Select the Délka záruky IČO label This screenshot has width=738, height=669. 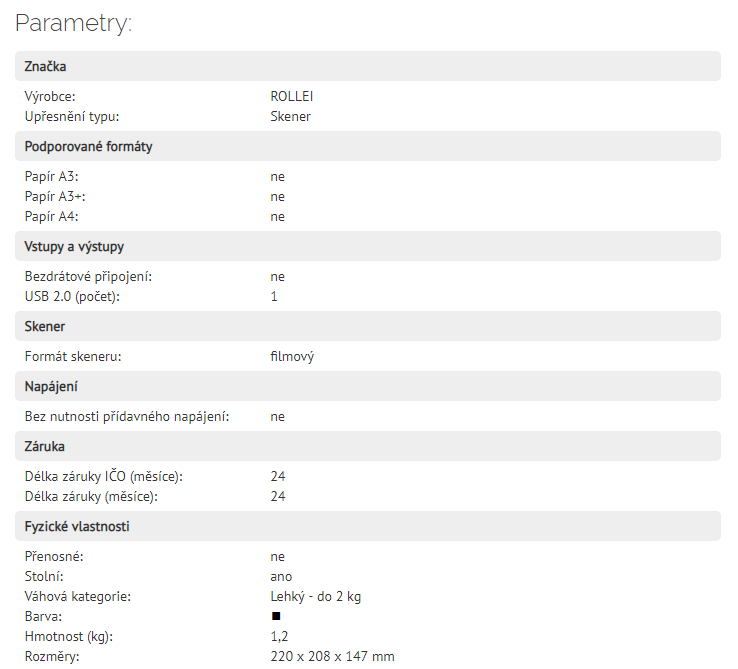coord(104,476)
